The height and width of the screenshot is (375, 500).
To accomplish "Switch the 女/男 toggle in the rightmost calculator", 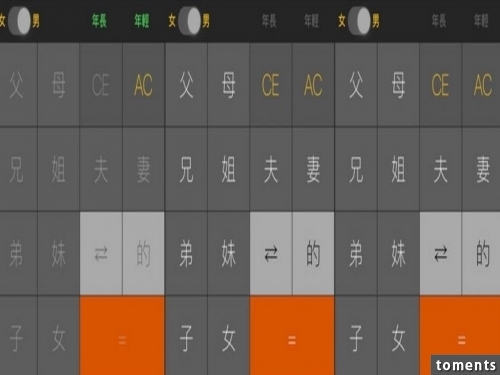I will click(x=359, y=21).
